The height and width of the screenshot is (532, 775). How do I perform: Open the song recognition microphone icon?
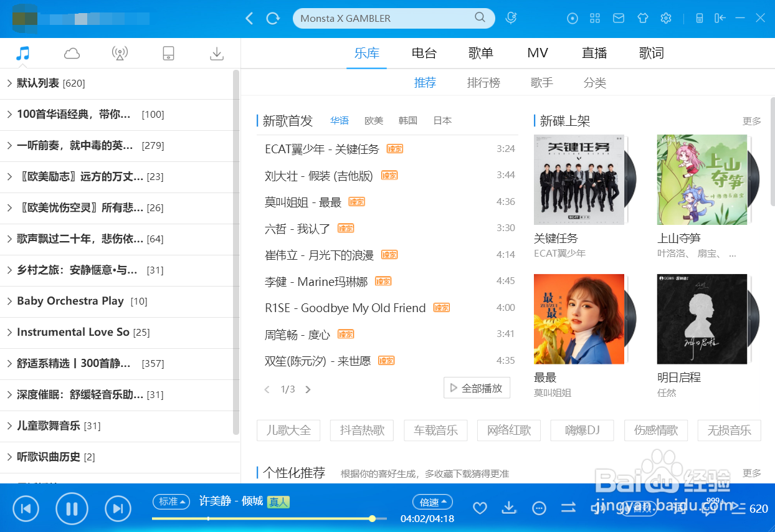(511, 18)
